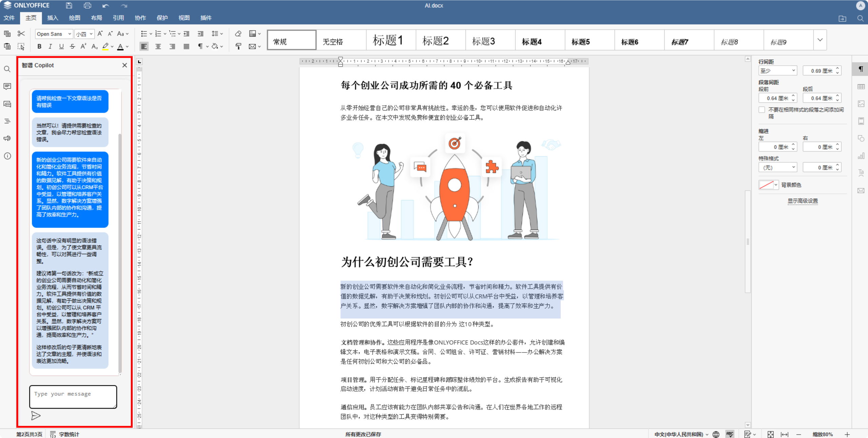
Task: Click the Copilot message input box
Action: [73, 397]
